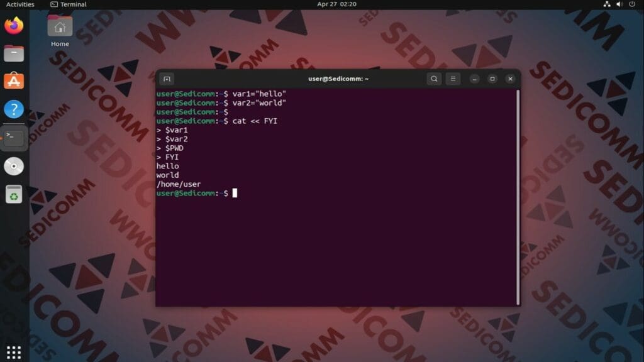Show the applications grid
This screenshot has height=362, width=644.
[14, 352]
